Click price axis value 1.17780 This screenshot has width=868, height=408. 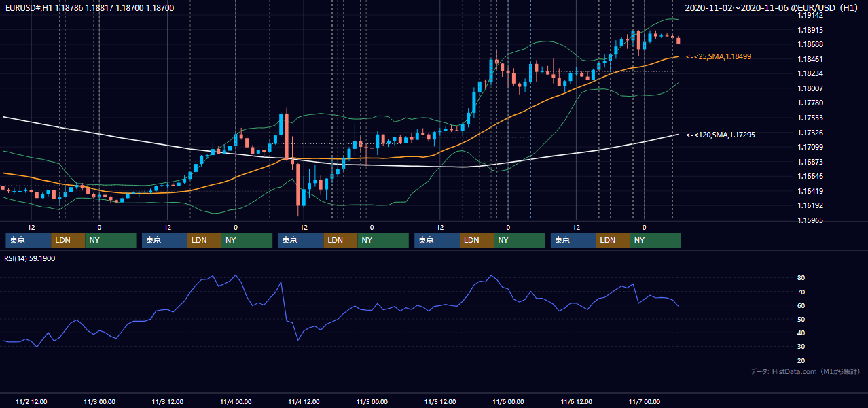coord(810,103)
